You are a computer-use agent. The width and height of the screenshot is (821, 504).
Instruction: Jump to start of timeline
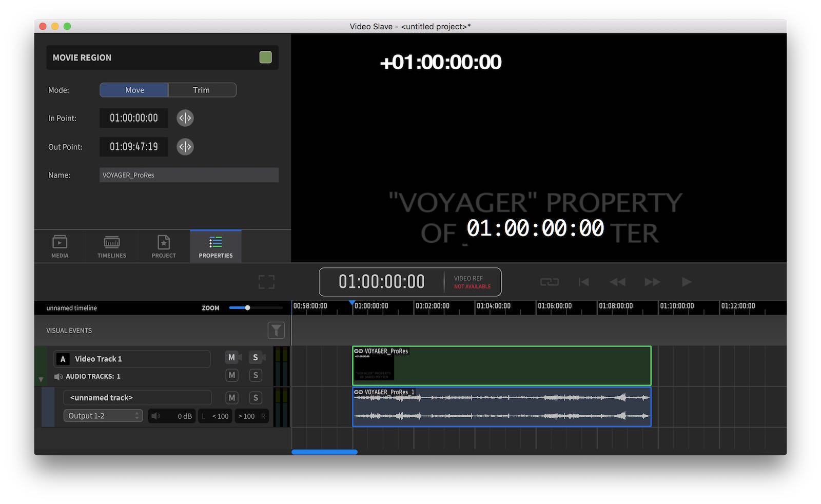(583, 282)
